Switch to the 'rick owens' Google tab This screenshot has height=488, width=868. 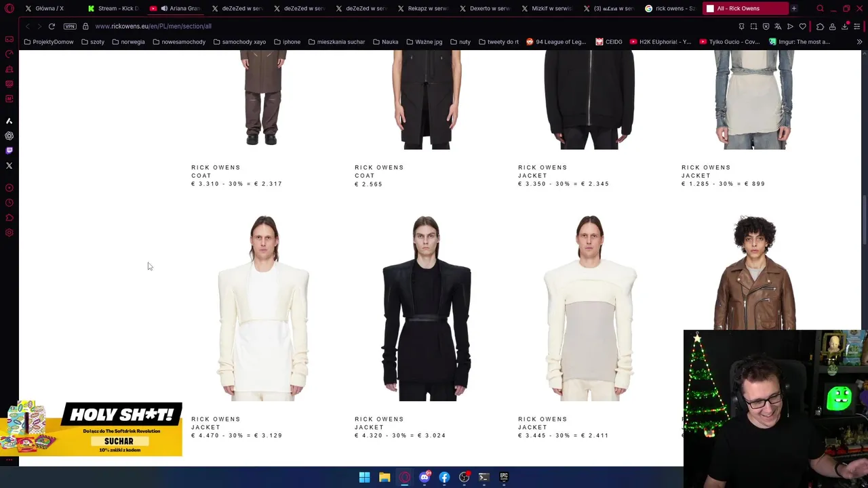click(x=670, y=8)
